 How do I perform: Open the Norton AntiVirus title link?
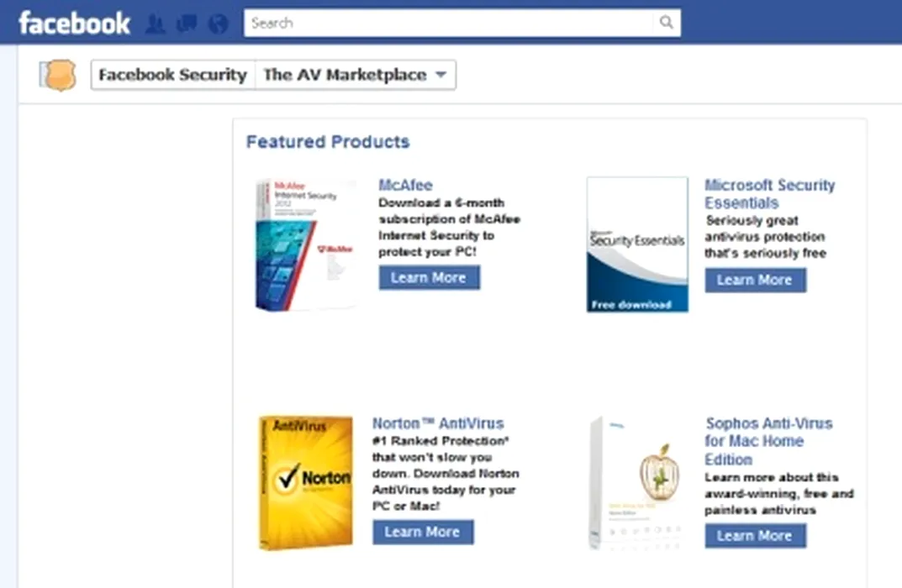click(x=438, y=423)
